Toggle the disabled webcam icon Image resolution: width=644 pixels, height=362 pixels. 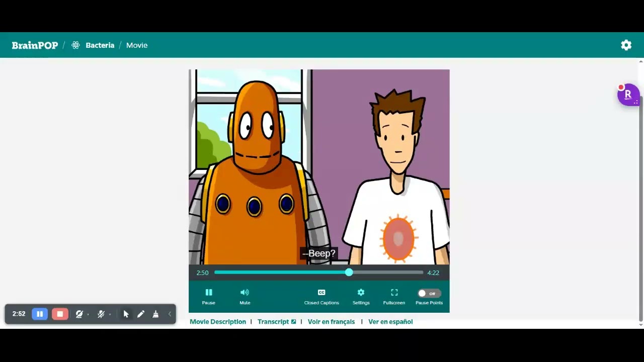[x=79, y=314]
